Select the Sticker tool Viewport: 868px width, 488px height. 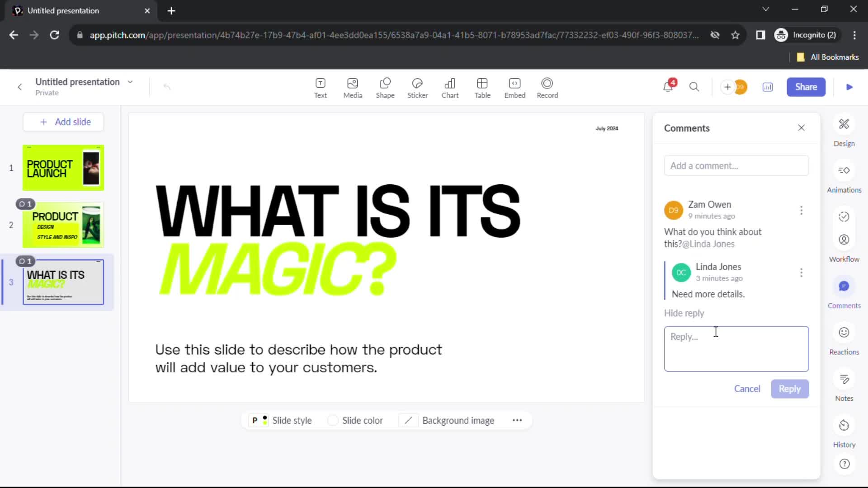(x=417, y=86)
